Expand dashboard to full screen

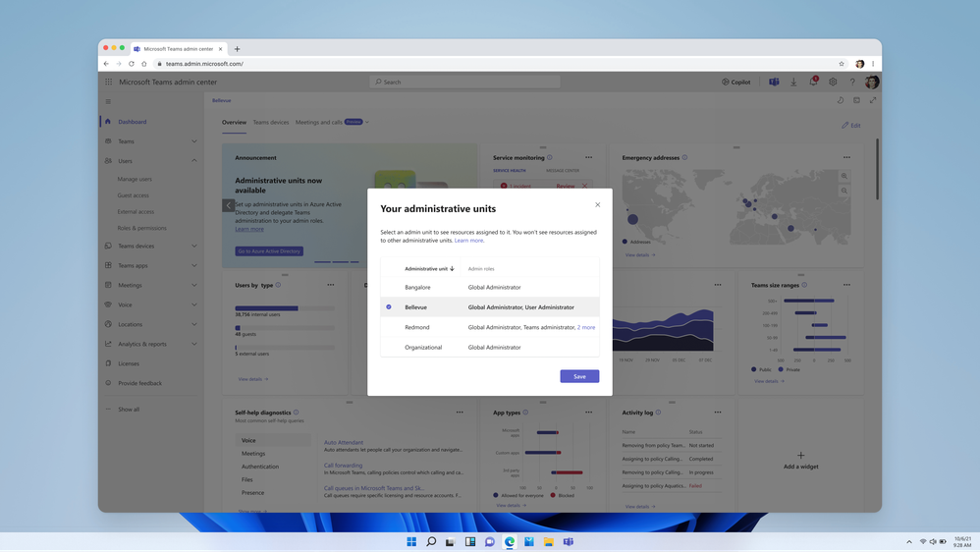pyautogui.click(x=873, y=100)
